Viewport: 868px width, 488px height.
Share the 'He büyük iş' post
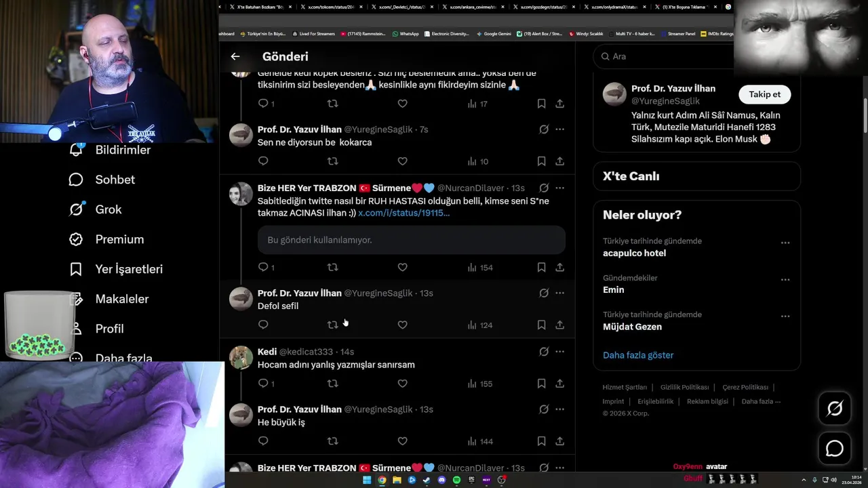click(559, 441)
